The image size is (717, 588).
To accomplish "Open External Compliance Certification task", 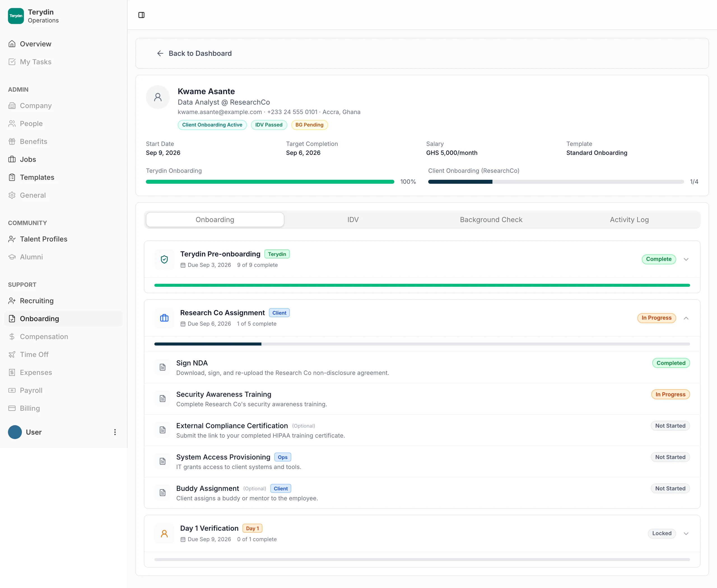I will [x=422, y=431].
